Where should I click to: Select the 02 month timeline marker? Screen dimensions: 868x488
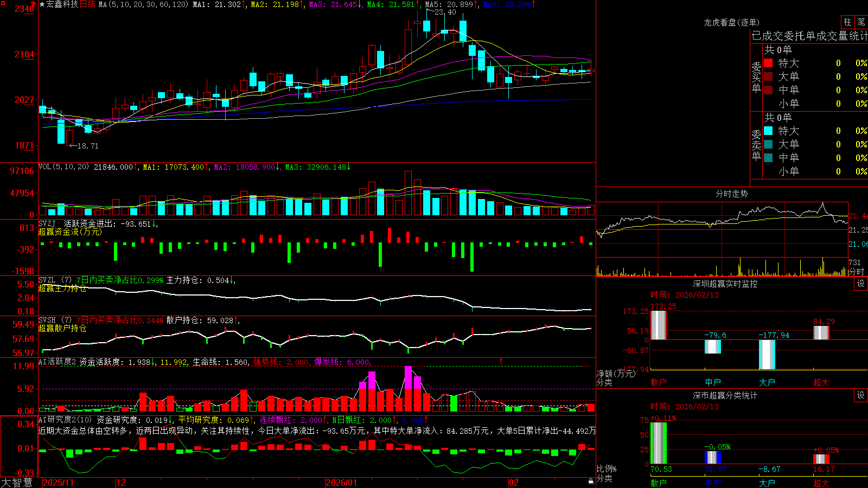pos(514,483)
